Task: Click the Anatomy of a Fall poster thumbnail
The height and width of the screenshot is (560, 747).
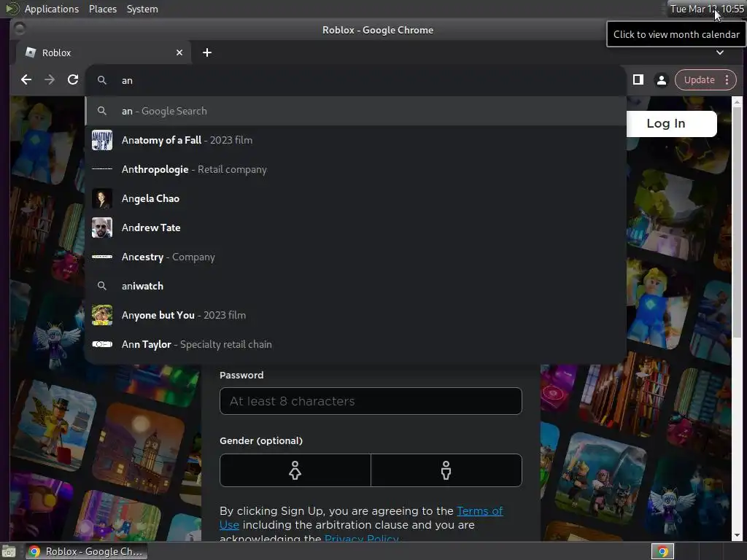Action: (x=102, y=140)
